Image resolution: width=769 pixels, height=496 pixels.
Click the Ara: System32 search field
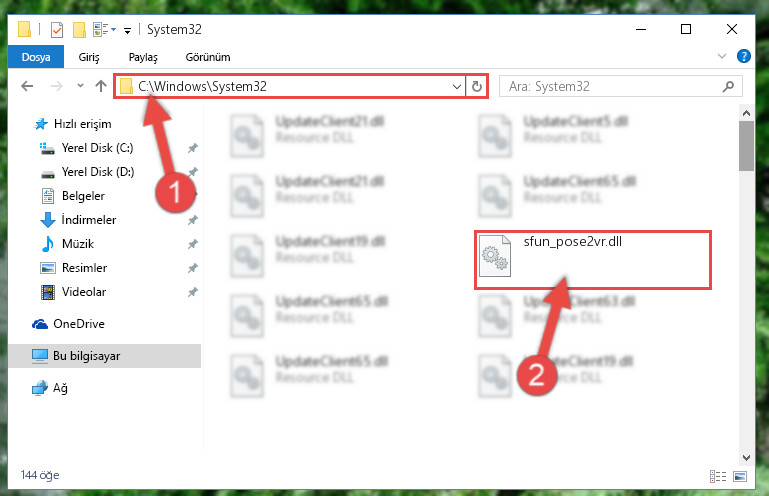(613, 87)
